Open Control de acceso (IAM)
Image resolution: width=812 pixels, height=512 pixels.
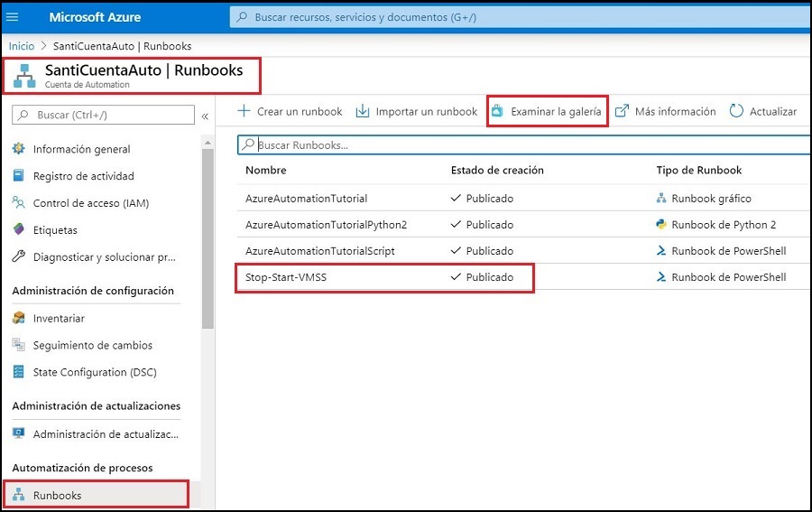[90, 203]
